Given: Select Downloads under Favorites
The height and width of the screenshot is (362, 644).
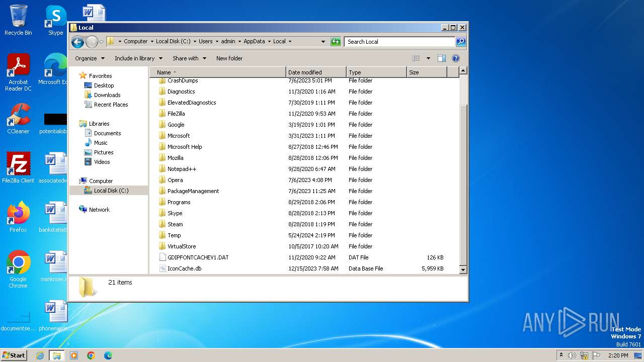Looking at the screenshot, I should click(x=107, y=95).
